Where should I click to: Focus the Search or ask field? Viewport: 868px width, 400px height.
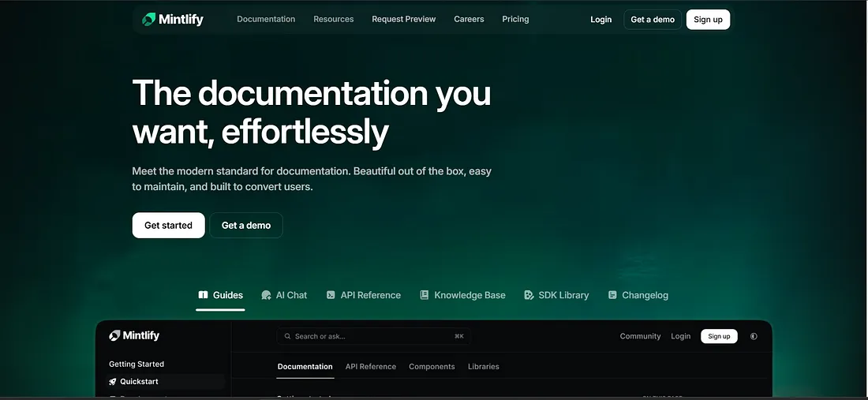click(374, 336)
